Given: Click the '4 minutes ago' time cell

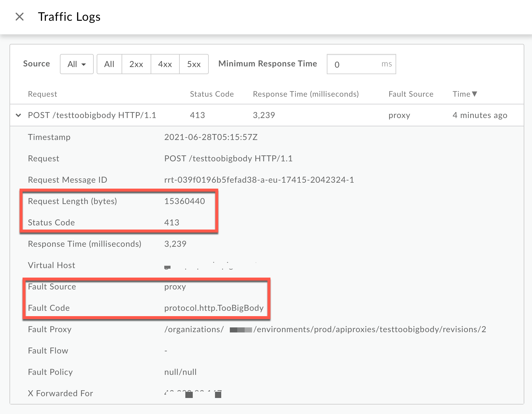Looking at the screenshot, I should click(480, 115).
